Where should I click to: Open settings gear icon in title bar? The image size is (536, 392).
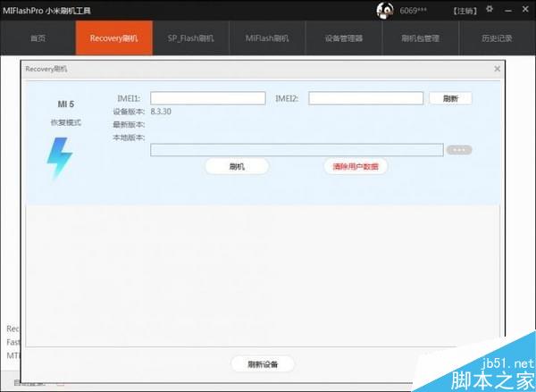coord(490,9)
